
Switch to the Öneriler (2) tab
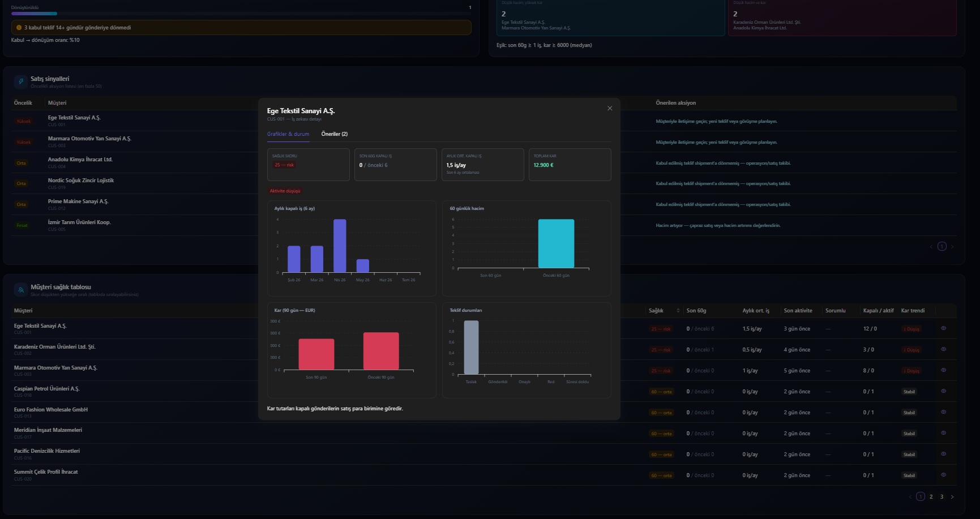click(335, 134)
